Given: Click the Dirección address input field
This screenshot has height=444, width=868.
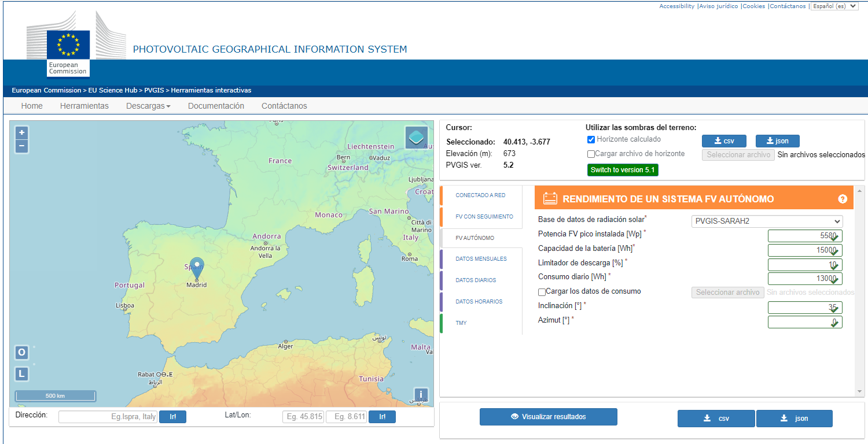Looking at the screenshot, I should pyautogui.click(x=108, y=417).
